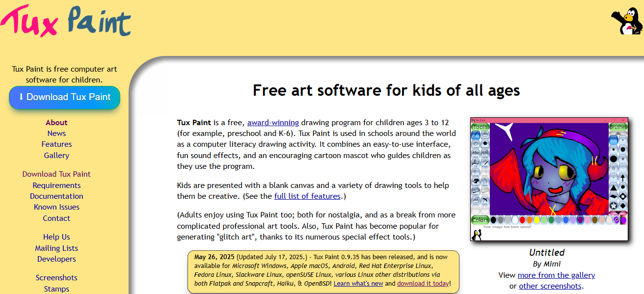Click the "Untitled" artwork caption

[547, 253]
